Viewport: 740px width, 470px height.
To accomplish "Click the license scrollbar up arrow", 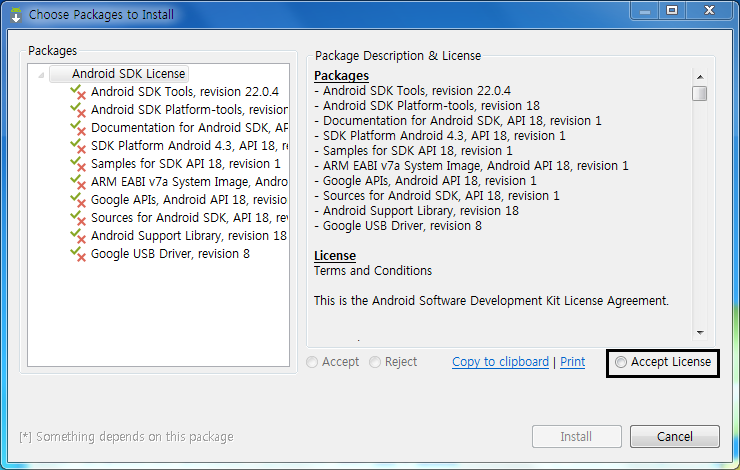I will click(700, 76).
